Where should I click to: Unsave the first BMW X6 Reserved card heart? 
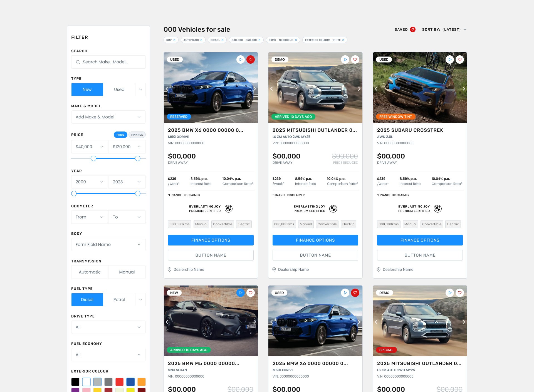pyautogui.click(x=251, y=59)
